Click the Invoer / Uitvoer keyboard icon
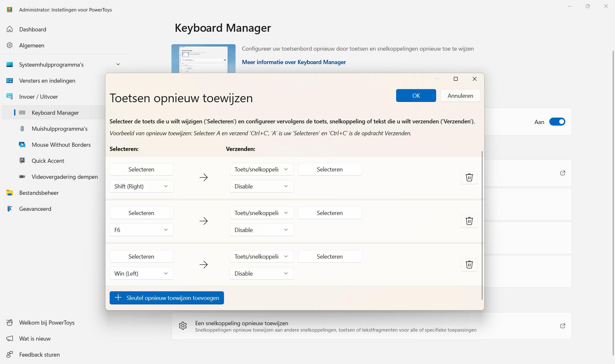The width and height of the screenshot is (615, 364). tap(10, 97)
